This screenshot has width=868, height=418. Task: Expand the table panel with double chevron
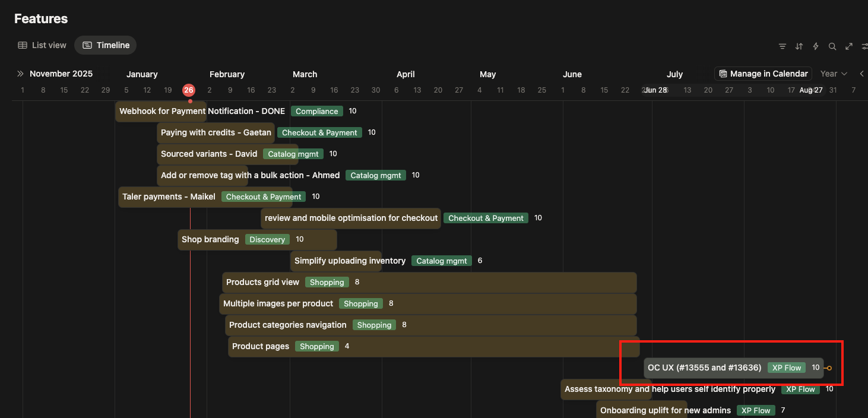click(x=20, y=74)
